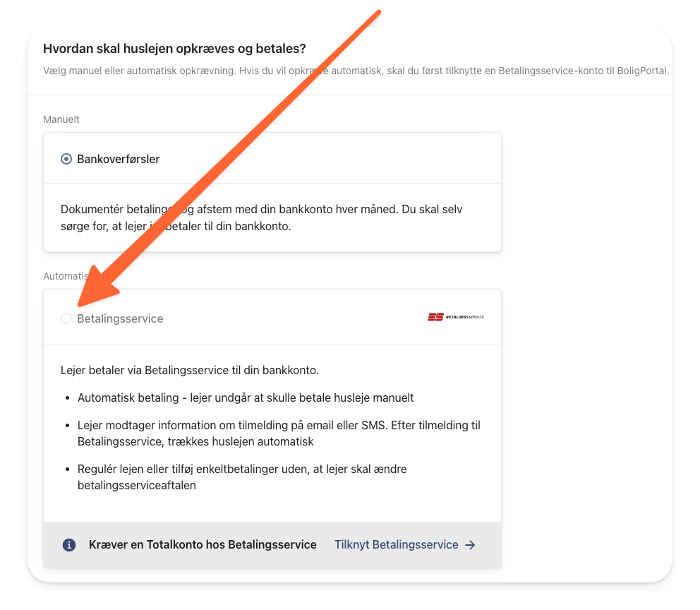
Task: Click the Betalingsservice BS logo
Action: pyautogui.click(x=456, y=317)
